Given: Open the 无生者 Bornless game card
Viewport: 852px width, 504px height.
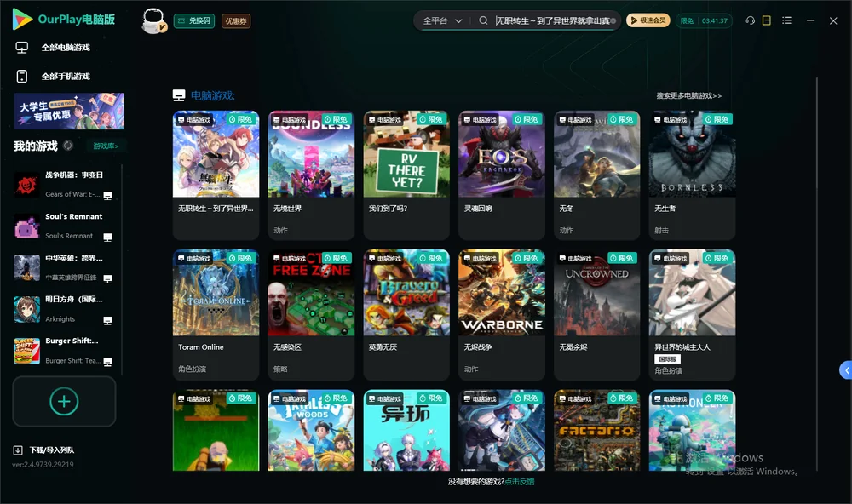Looking at the screenshot, I should click(x=692, y=175).
